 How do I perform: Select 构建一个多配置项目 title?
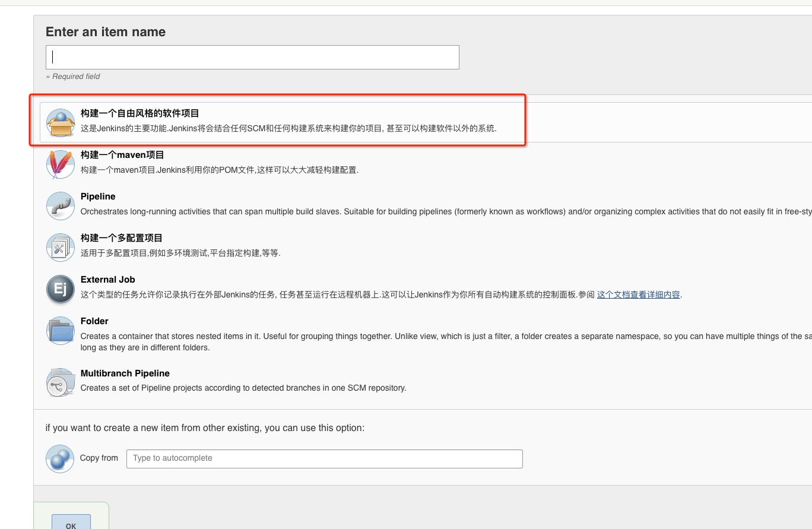coord(122,238)
